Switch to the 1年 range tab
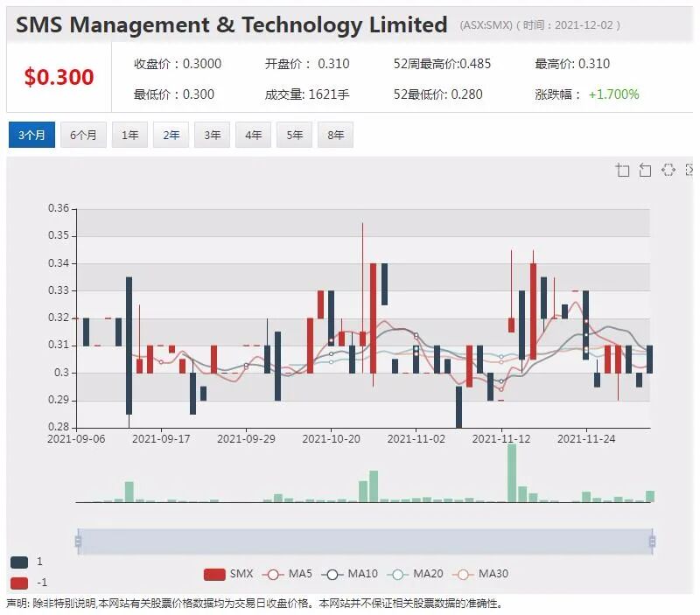700x615 pixels. [x=129, y=135]
